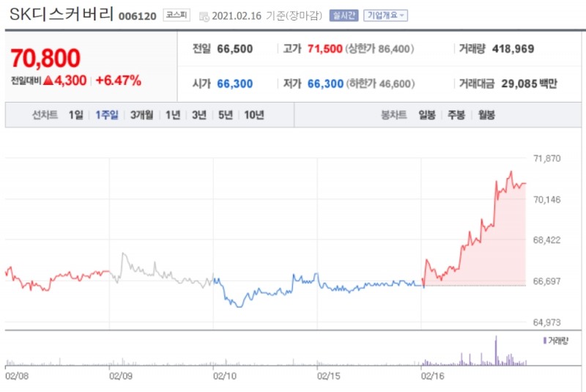Click the 02/10 date label on chart axis

click(224, 376)
